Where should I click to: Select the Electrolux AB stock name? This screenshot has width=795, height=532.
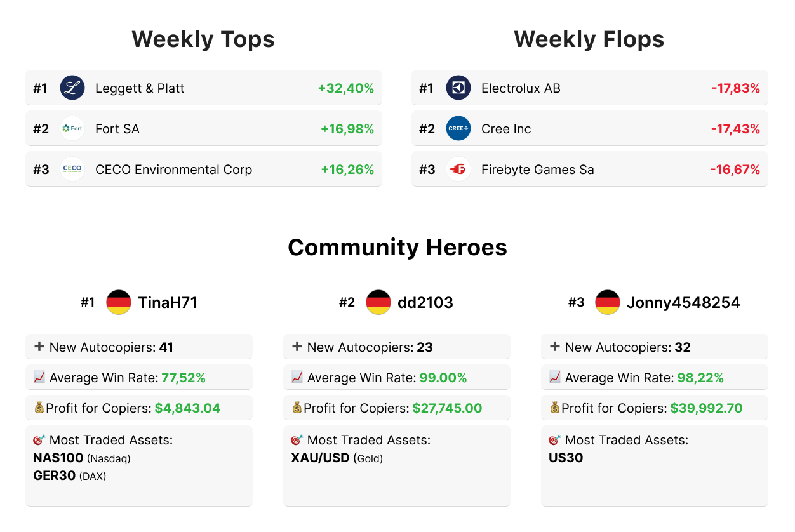tap(521, 88)
